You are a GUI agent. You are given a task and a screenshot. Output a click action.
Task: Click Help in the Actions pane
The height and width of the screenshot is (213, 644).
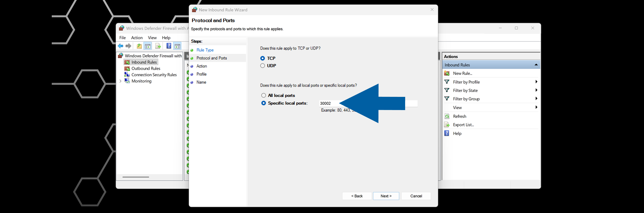457,134
